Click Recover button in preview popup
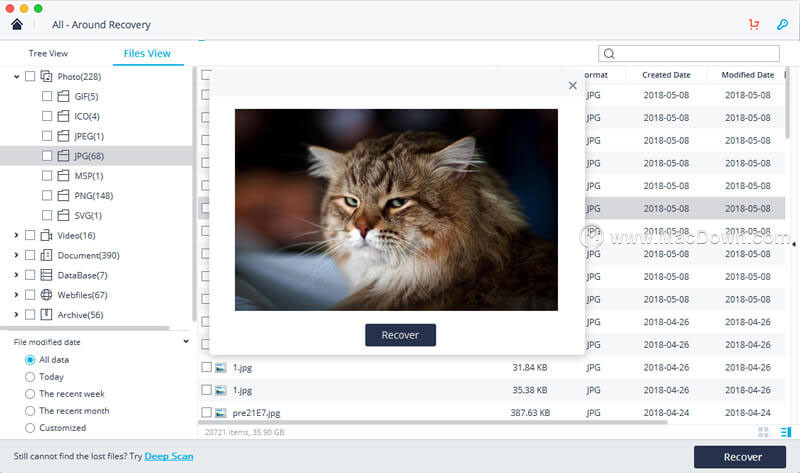 click(401, 335)
